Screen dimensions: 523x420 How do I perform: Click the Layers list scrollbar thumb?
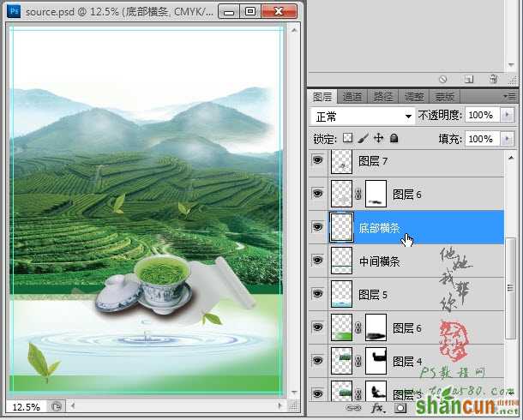click(x=510, y=288)
